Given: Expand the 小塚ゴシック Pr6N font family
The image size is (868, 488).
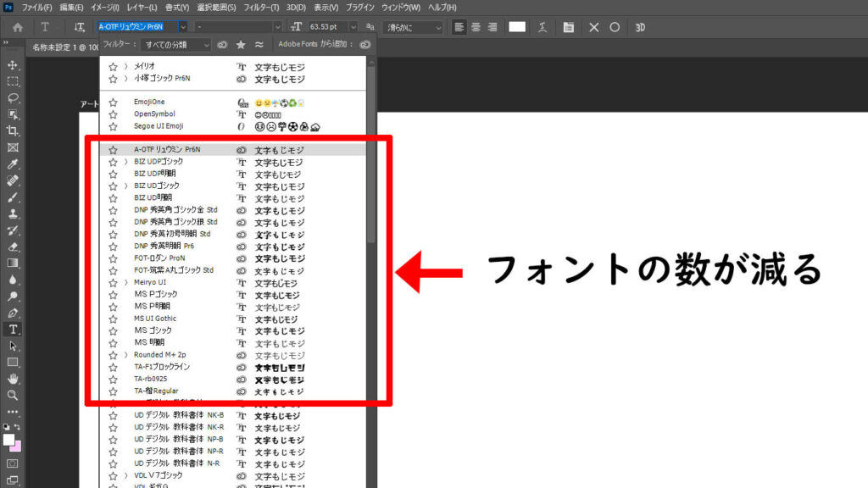Looking at the screenshot, I should 125,79.
